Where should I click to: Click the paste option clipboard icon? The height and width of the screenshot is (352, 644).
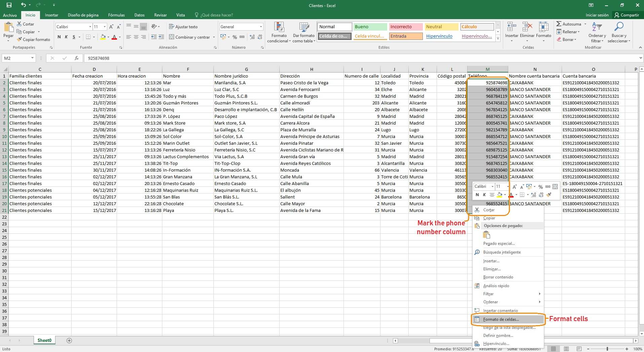tap(486, 235)
